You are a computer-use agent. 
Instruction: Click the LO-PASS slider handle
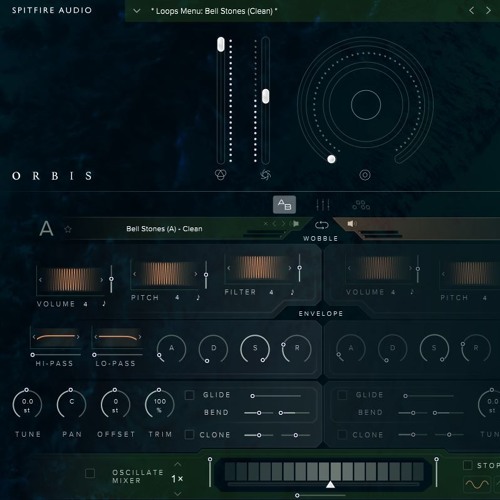click(94, 355)
